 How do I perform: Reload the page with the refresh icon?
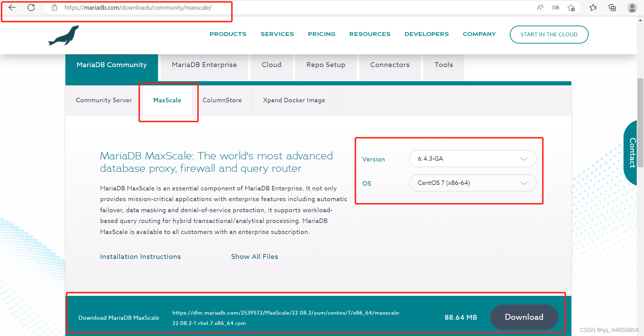click(31, 8)
